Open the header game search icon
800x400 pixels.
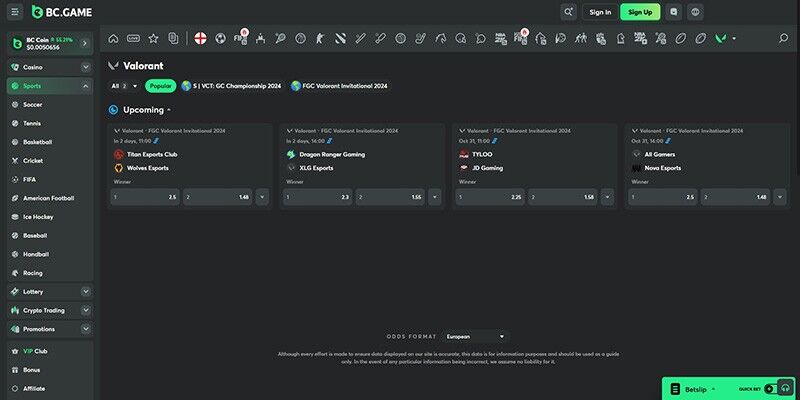tap(568, 12)
